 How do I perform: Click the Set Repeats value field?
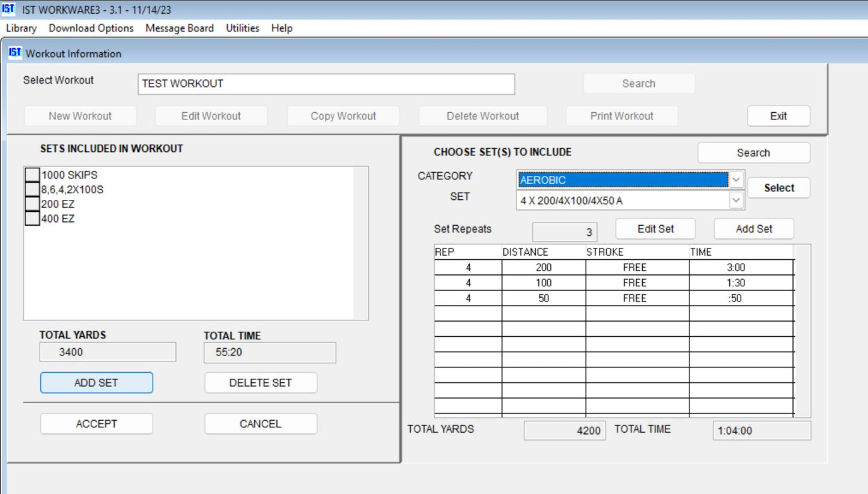(x=565, y=232)
